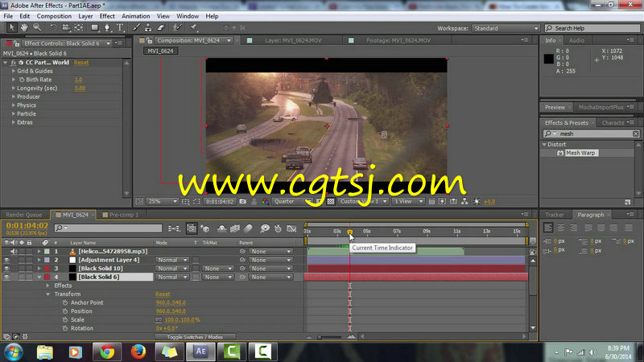Switch to the Render Queue tab
Image resolution: width=644 pixels, height=362 pixels.
(24, 215)
